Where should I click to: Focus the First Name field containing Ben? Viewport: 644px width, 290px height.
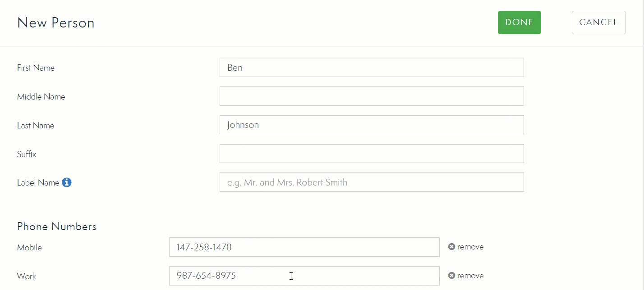(371, 68)
